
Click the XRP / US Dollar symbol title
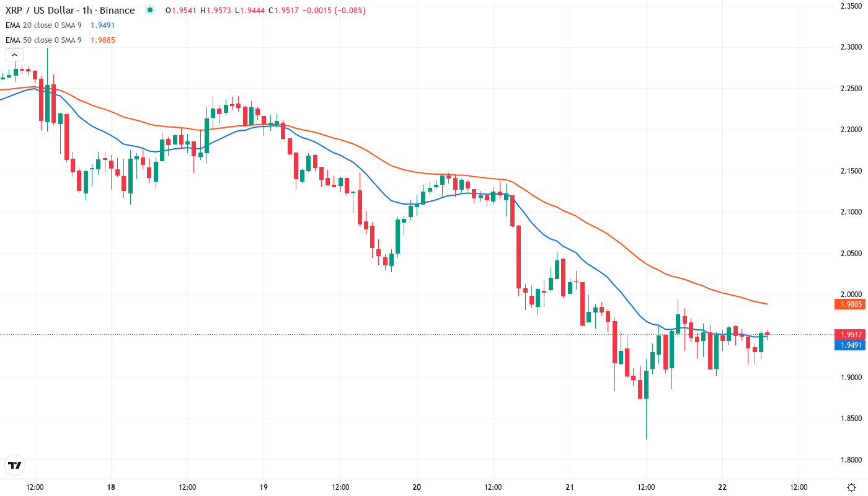69,10
